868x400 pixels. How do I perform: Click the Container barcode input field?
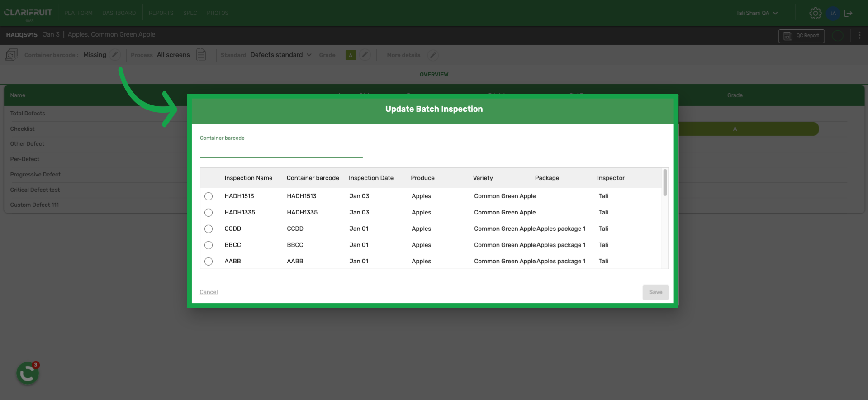pyautogui.click(x=281, y=151)
